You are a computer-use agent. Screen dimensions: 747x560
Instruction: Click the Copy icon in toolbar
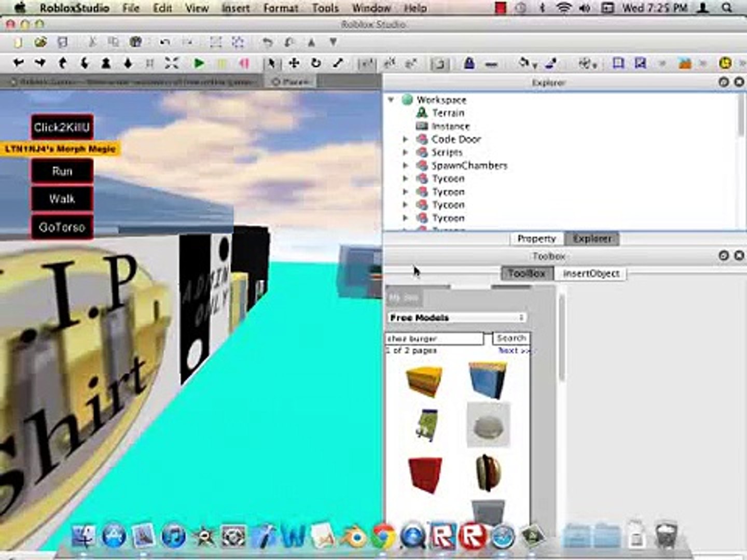tap(113, 42)
